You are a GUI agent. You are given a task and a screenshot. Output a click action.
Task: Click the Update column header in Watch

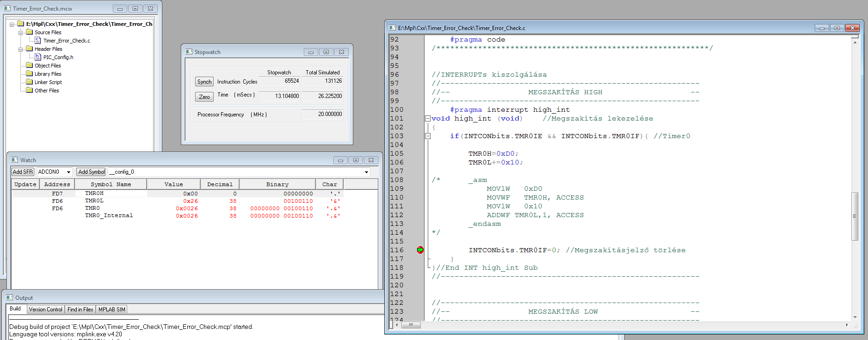click(25, 184)
